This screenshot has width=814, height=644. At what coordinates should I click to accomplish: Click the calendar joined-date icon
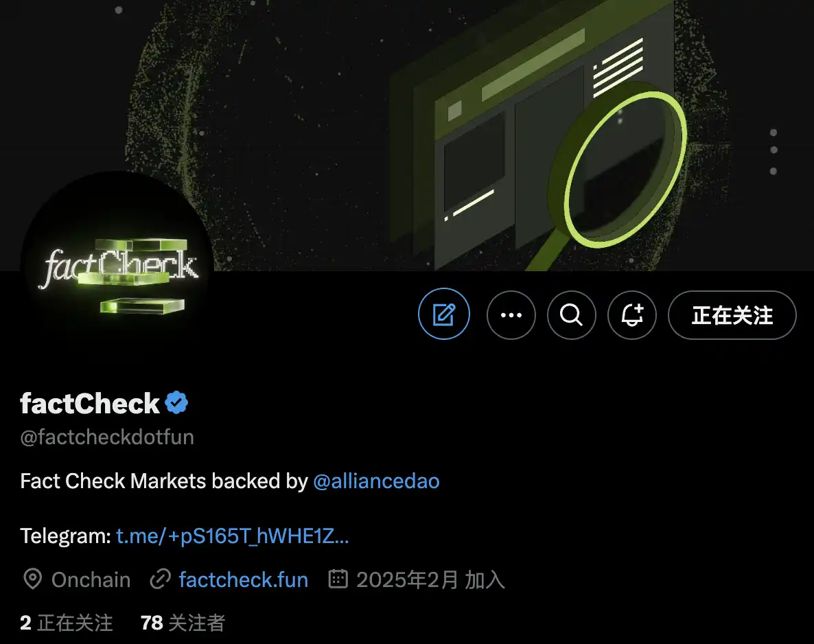point(338,579)
